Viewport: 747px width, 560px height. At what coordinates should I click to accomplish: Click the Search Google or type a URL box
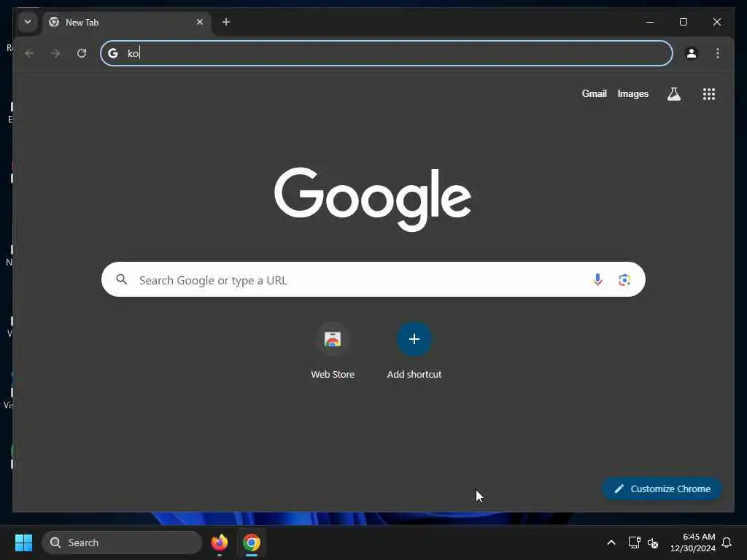(373, 279)
